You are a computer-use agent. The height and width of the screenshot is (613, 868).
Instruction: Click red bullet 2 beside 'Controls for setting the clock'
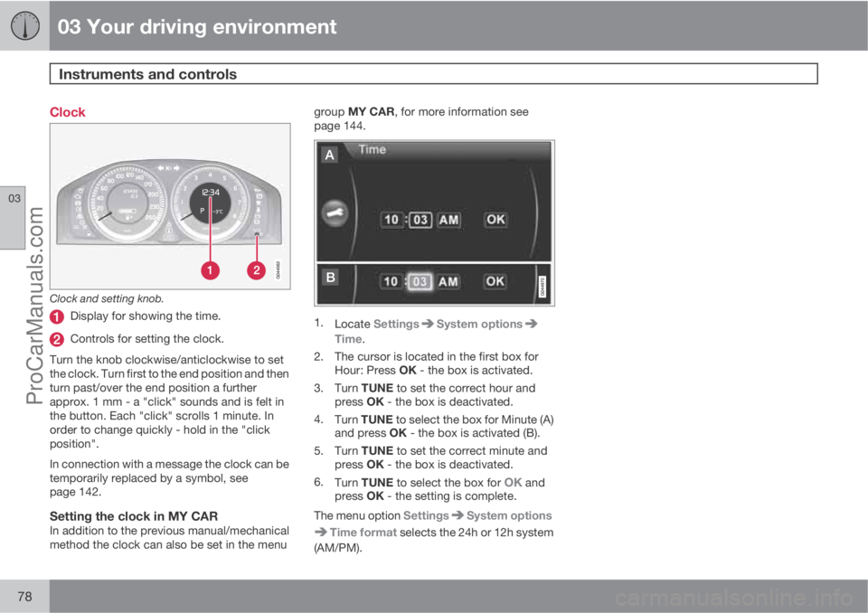point(56,339)
